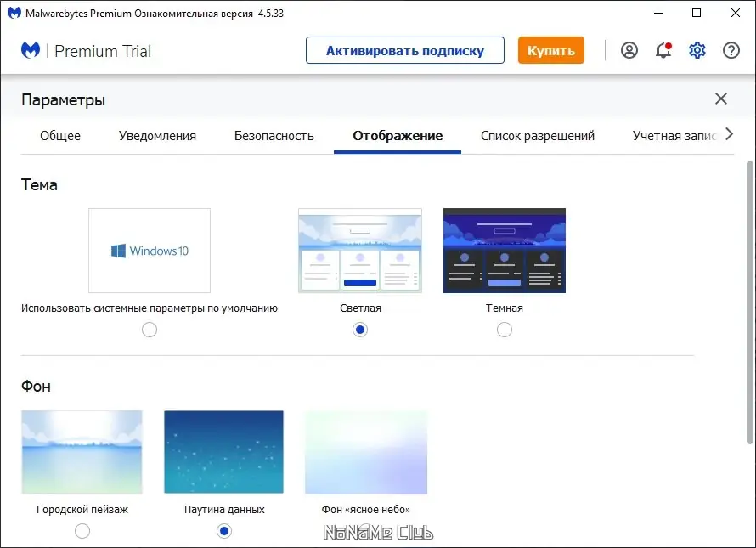Click the Светлая label text
The width and height of the screenshot is (756, 548).
(x=360, y=308)
